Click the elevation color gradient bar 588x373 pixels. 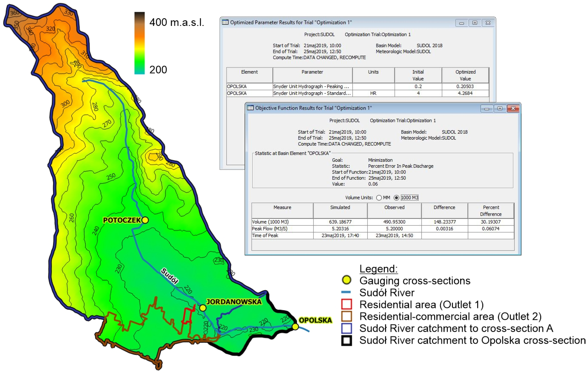coord(139,43)
